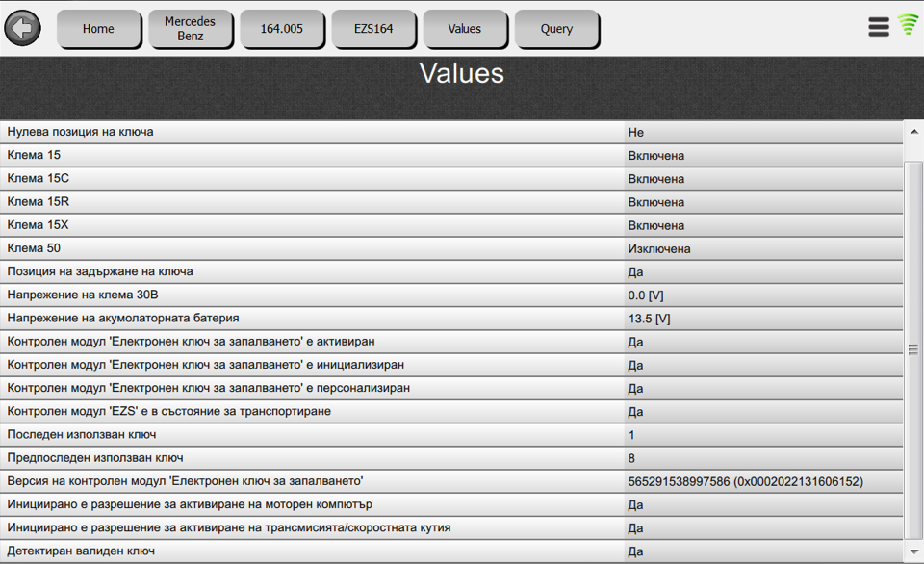Click the Query breadcrumb button

click(x=556, y=28)
